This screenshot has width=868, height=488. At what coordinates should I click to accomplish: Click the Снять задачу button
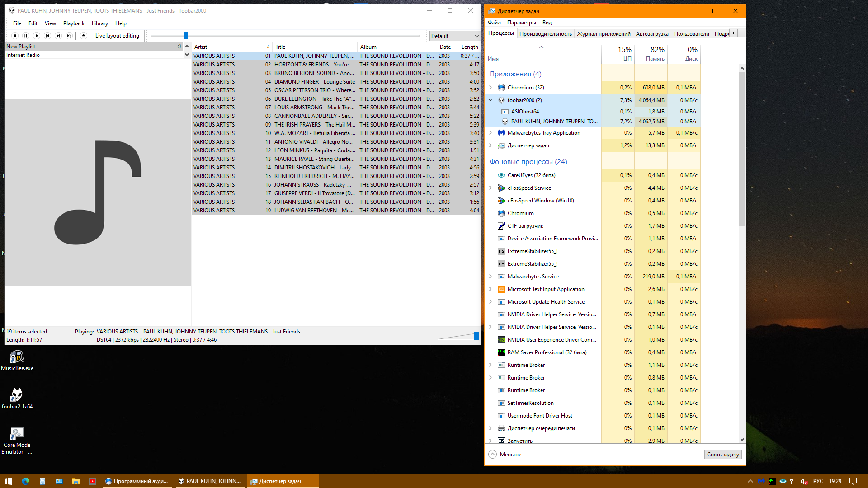722,455
